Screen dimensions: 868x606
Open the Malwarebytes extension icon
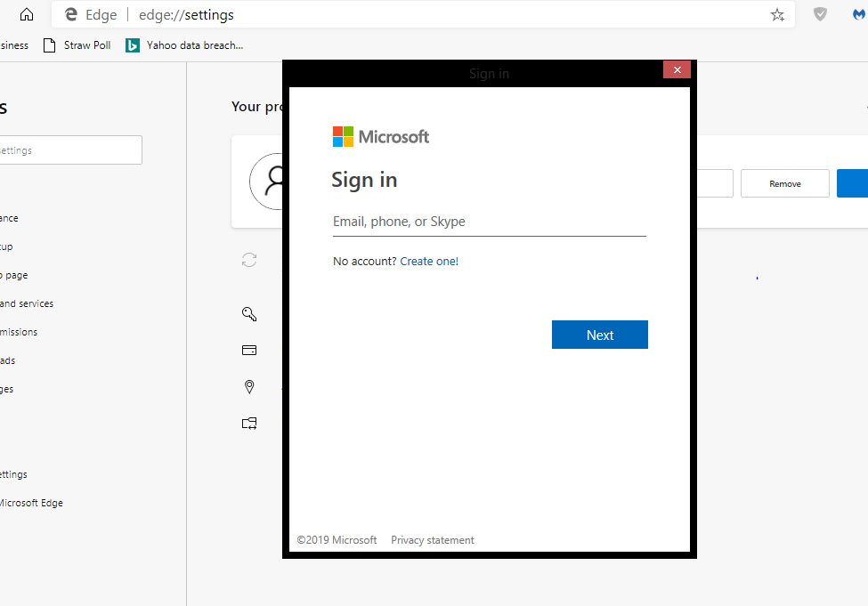[860, 14]
